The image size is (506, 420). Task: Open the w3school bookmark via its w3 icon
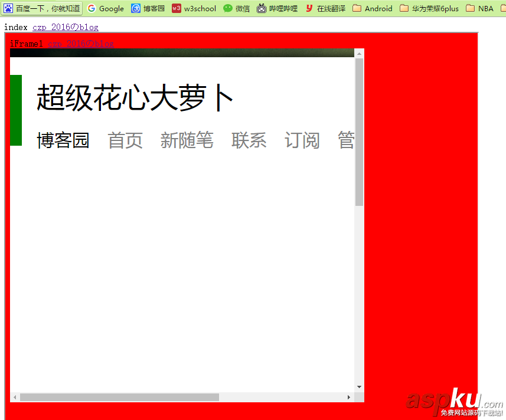(x=176, y=8)
